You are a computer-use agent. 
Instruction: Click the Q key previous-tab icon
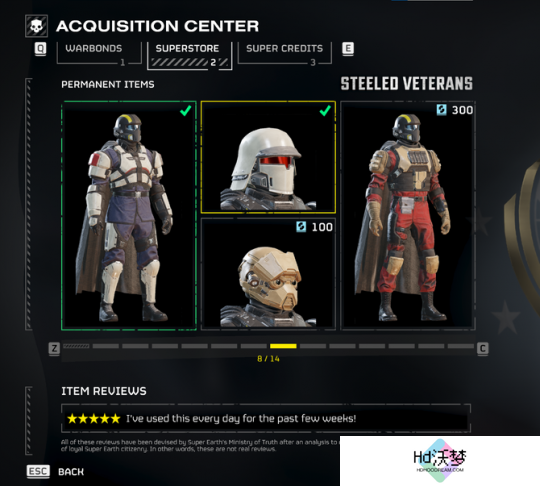pyautogui.click(x=40, y=49)
